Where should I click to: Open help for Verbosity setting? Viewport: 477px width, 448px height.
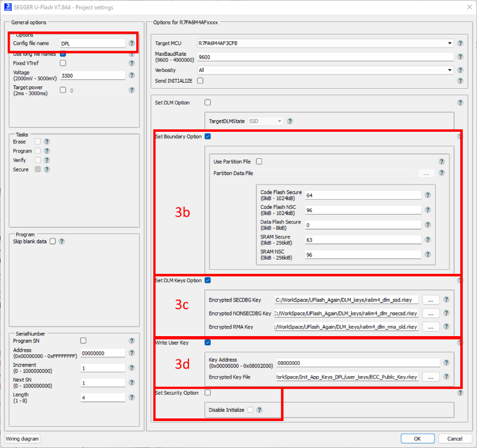coord(460,70)
